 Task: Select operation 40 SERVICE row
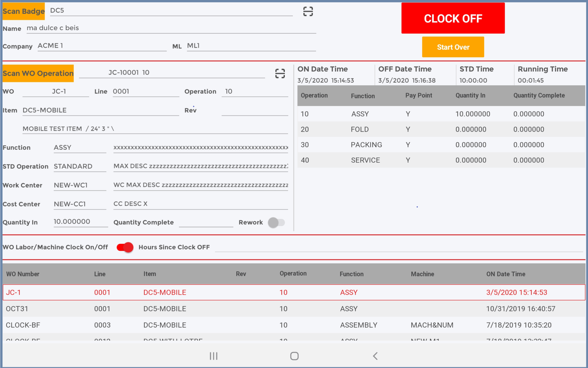click(x=441, y=160)
